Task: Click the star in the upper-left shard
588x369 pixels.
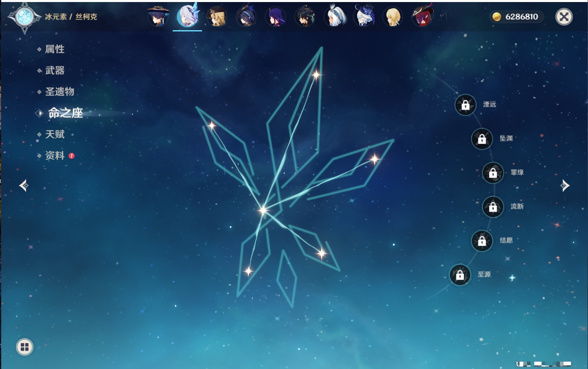Action: tap(212, 126)
